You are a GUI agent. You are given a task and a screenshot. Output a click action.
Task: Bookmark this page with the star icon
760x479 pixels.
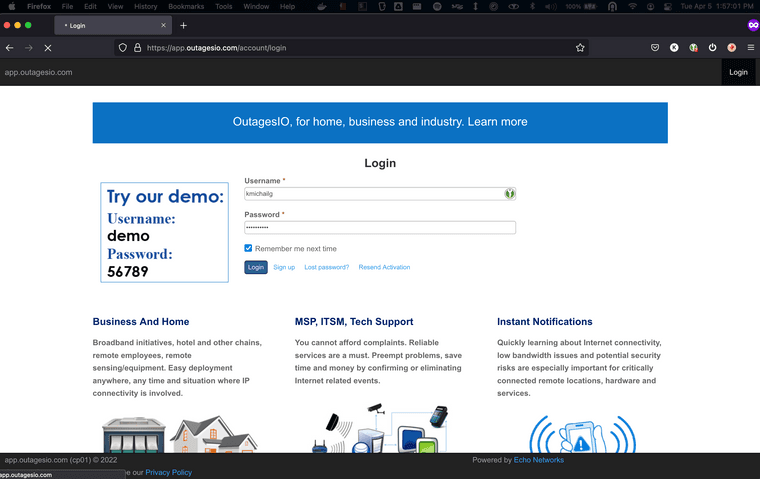tap(580, 48)
